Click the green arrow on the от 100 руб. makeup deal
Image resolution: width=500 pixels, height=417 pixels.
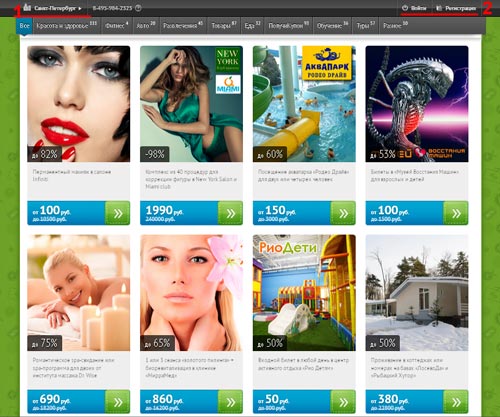tap(118, 213)
